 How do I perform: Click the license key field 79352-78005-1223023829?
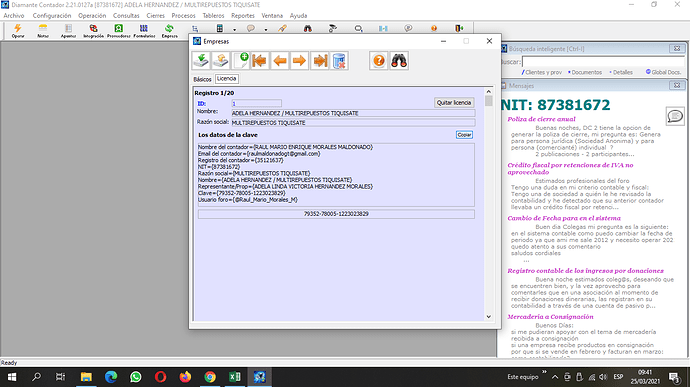(336, 214)
